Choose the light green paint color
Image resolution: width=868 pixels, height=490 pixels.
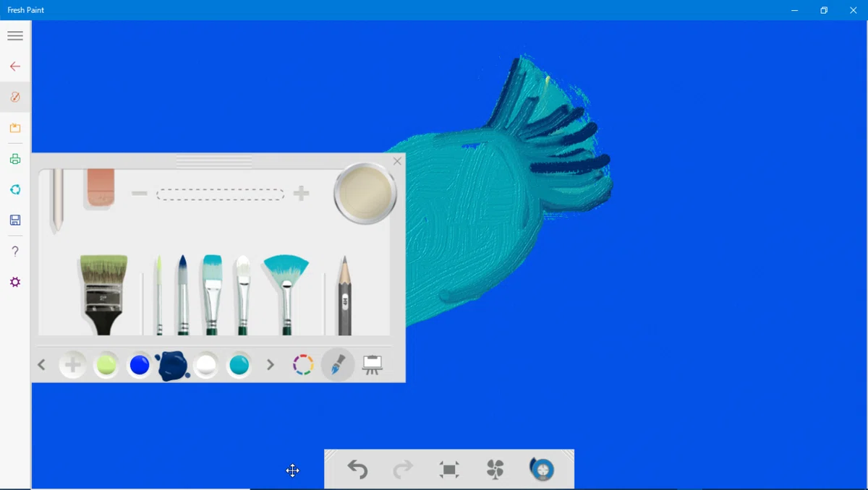[106, 366]
